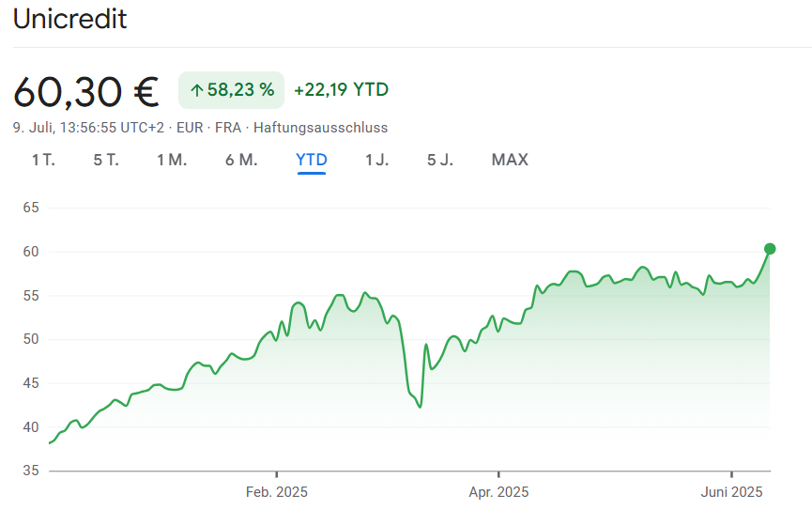The height and width of the screenshot is (510, 812).
Task: Click the 60 y-axis label
Action: (31, 252)
